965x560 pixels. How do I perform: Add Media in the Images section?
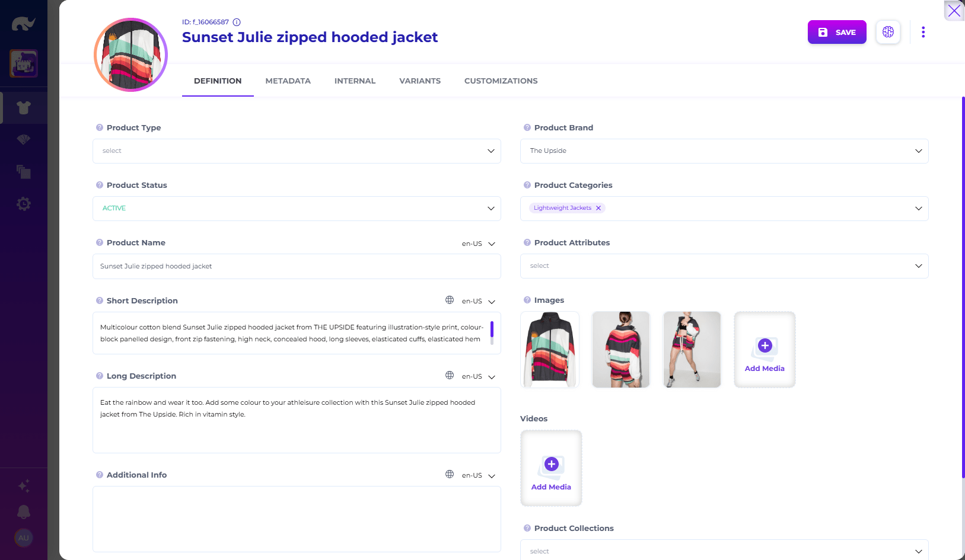tap(765, 350)
